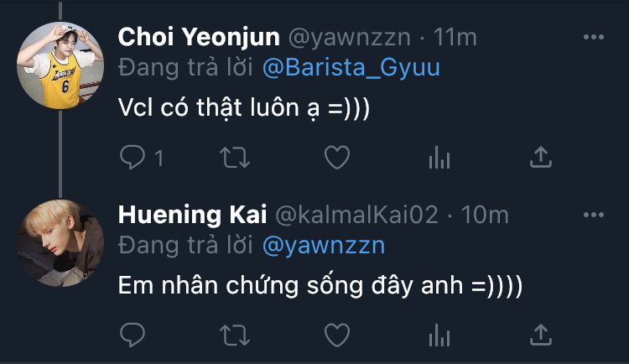The image size is (629, 364).
Task: View analytics for Choi Yeonjun's tweet
Action: coord(439,157)
